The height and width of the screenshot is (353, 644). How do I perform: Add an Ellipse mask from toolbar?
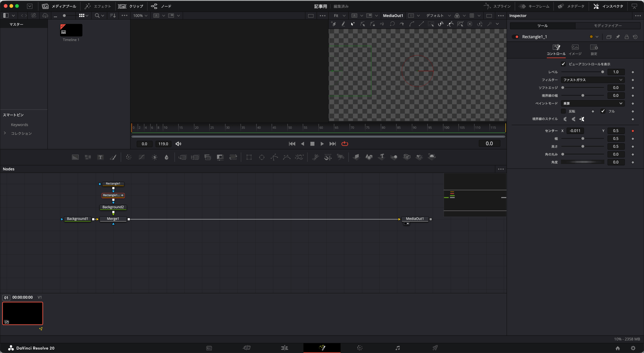[262, 157]
